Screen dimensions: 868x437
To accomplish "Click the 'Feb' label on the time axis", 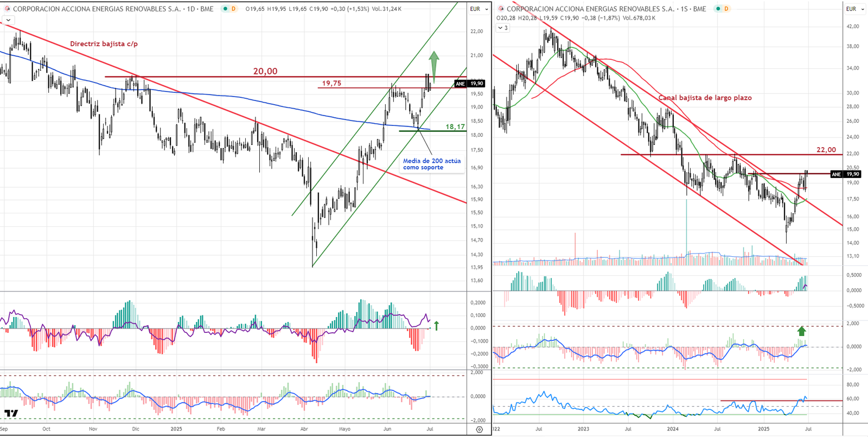I will click(221, 429).
